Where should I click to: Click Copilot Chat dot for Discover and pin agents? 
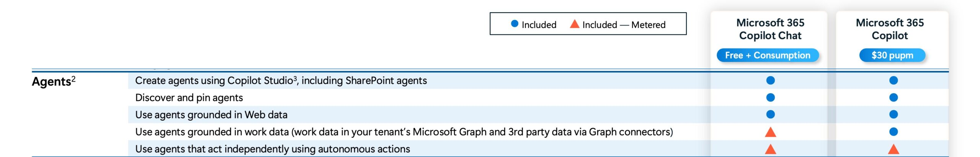click(x=770, y=97)
